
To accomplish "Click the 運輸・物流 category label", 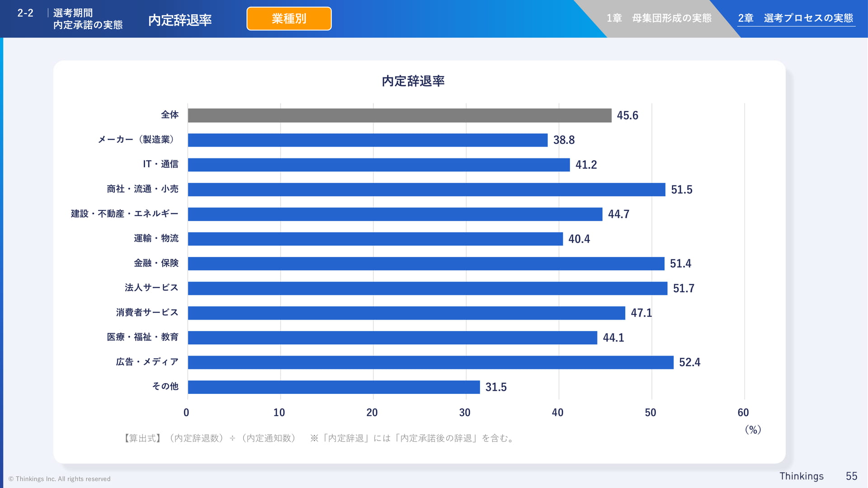I will [x=156, y=238].
